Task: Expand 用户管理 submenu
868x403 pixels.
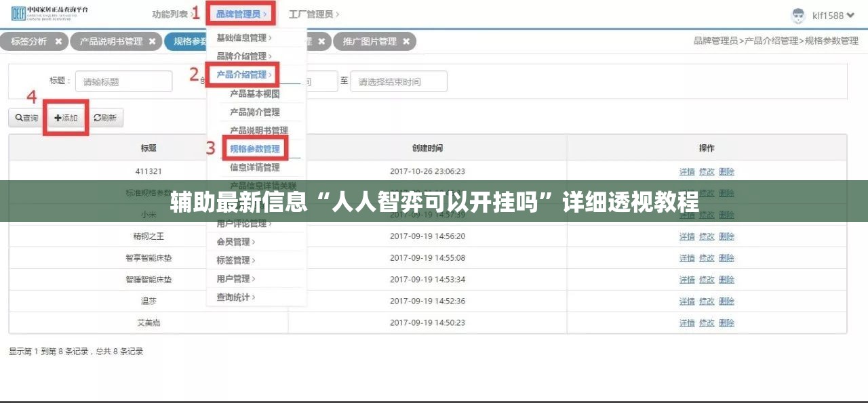Action: (x=236, y=278)
